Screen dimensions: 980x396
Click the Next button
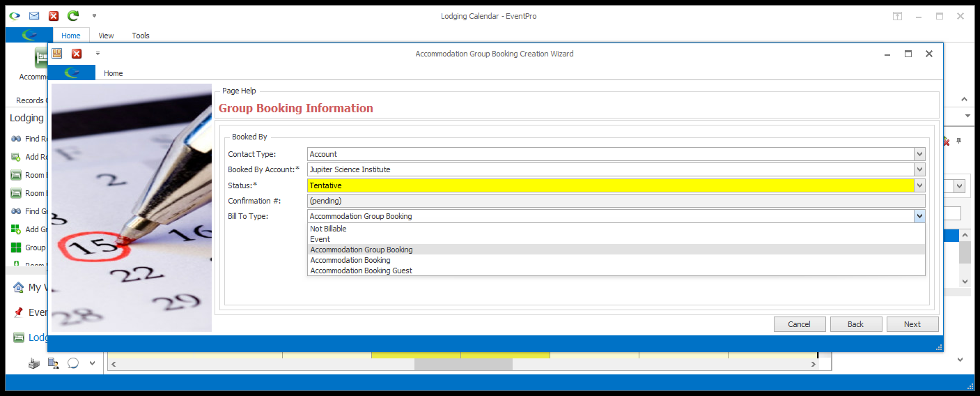912,324
